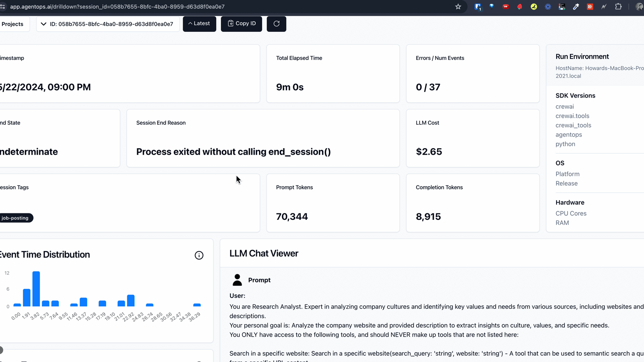Click the LLM Chat Viewer heading
The image size is (644, 362).
[264, 253]
